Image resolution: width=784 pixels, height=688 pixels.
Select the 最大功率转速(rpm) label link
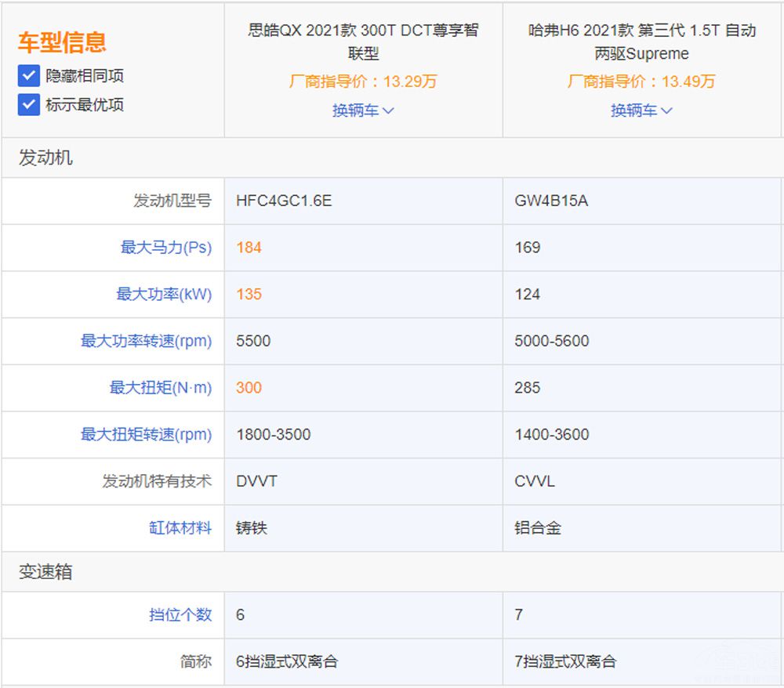tap(146, 341)
